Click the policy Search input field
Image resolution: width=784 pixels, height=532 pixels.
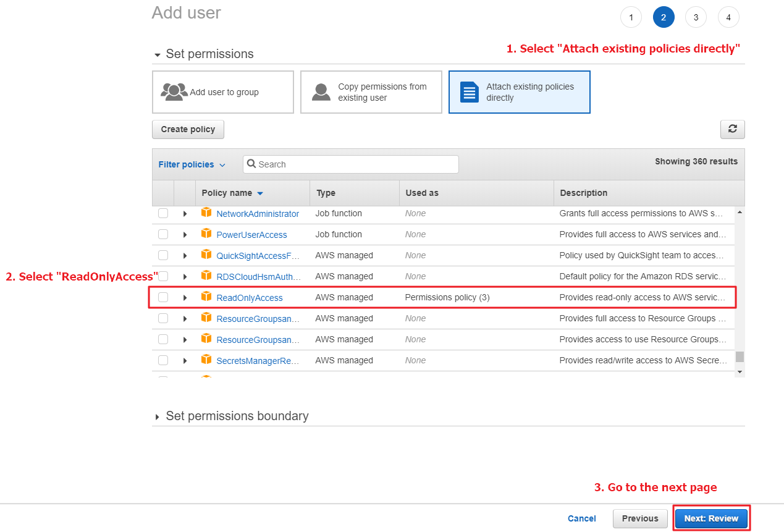tap(351, 164)
